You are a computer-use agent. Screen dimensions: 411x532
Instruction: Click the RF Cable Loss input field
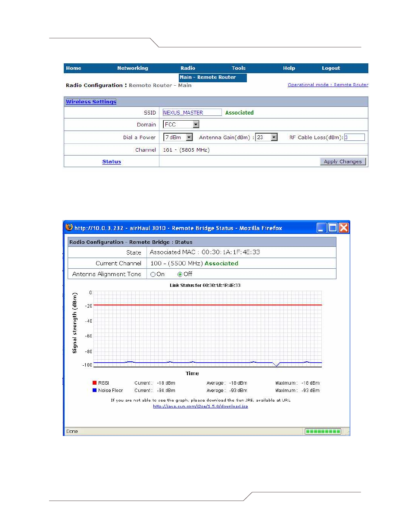click(x=355, y=137)
